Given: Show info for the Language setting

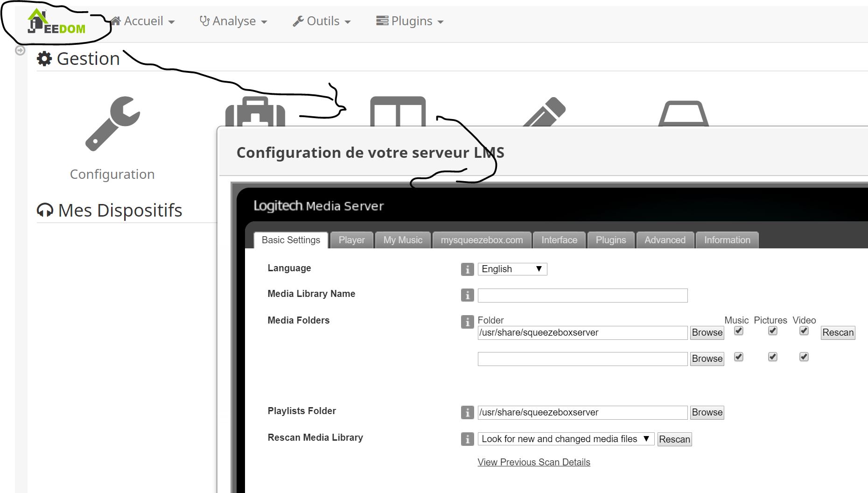Looking at the screenshot, I should point(467,269).
